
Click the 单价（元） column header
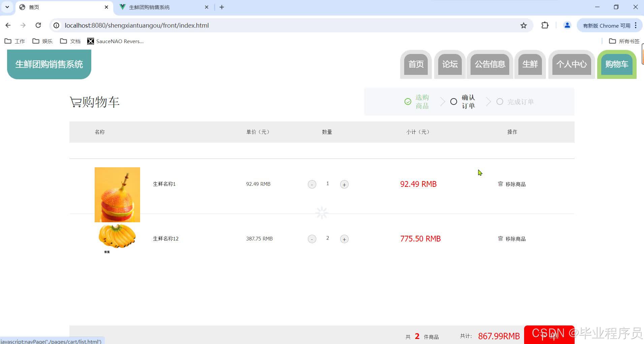258,132
